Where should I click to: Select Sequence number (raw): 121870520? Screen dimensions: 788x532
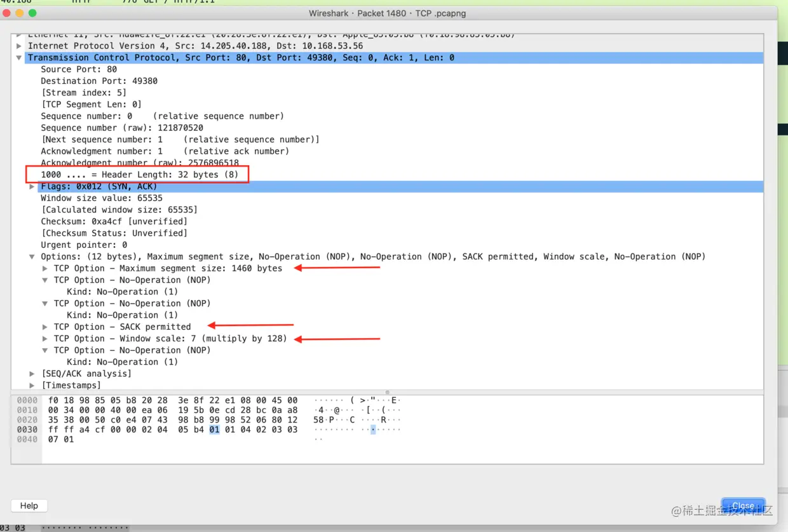pos(122,128)
